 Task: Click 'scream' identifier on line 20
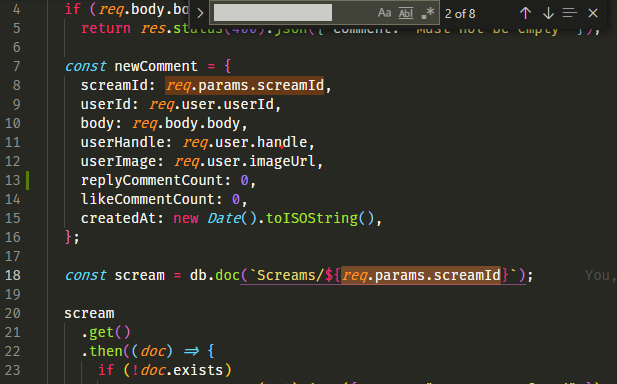(89, 314)
